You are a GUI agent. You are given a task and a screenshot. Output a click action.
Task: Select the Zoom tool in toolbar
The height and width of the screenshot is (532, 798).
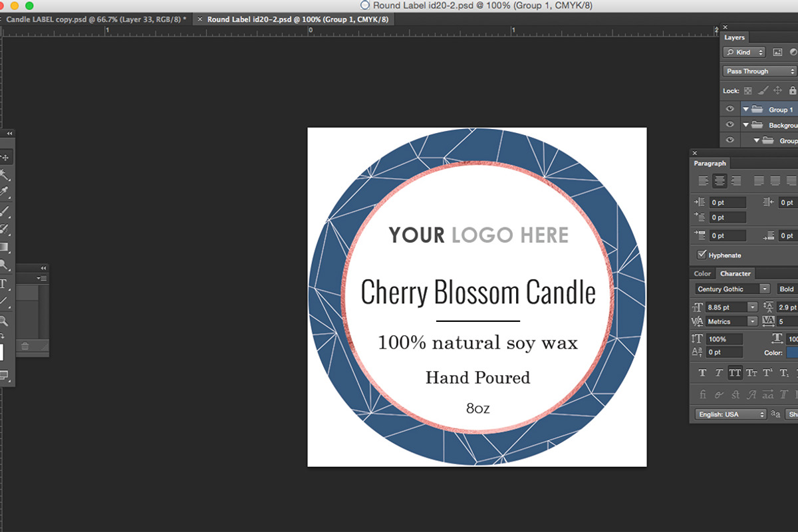[x=5, y=321]
